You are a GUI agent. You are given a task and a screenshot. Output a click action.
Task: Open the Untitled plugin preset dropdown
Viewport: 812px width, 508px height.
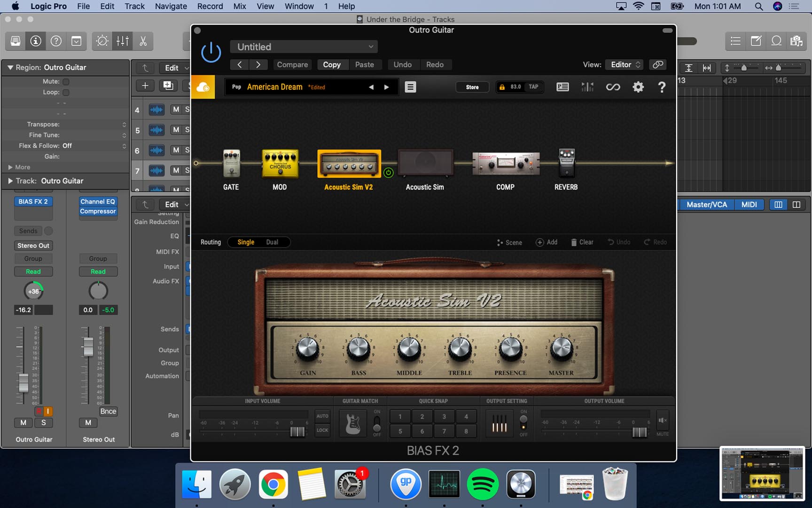tap(304, 47)
